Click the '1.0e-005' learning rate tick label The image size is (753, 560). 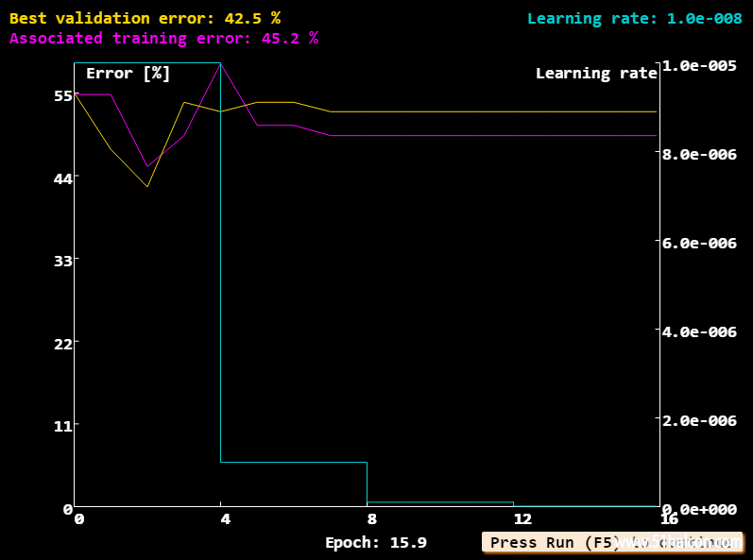(x=699, y=65)
